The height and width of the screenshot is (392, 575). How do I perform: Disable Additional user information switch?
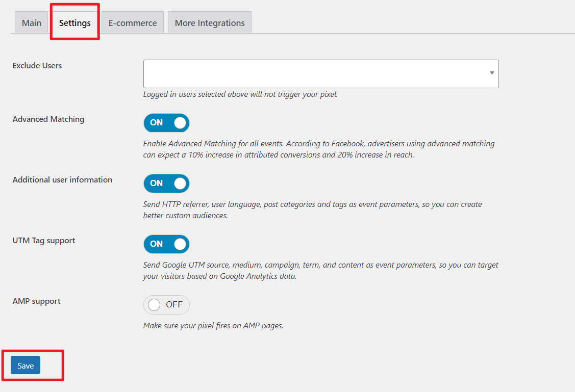pyautogui.click(x=166, y=183)
